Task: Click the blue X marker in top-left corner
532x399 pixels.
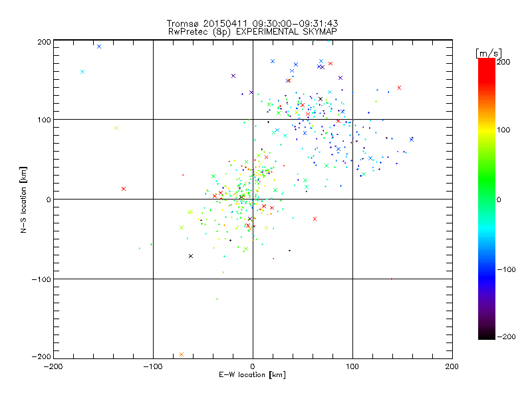Action: tap(99, 47)
